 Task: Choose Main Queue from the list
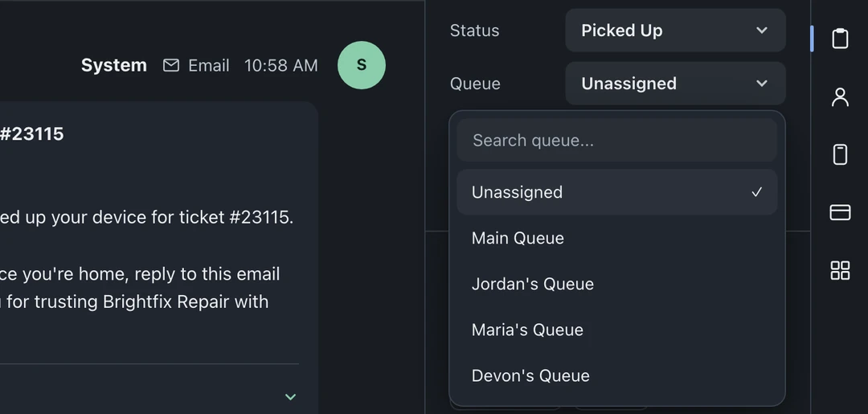pyautogui.click(x=616, y=238)
